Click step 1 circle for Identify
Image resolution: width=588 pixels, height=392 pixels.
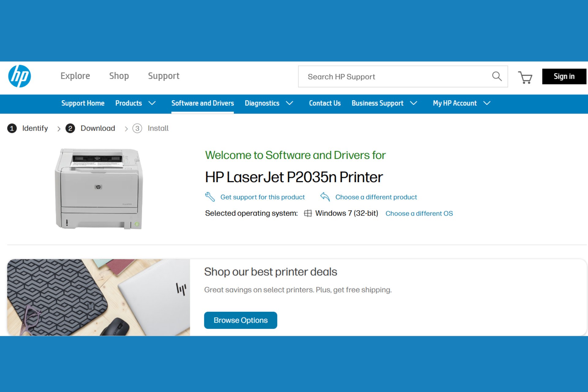(x=12, y=128)
